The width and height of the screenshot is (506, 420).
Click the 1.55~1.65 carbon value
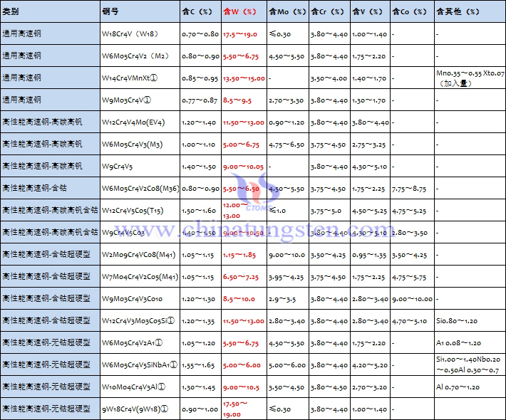click(x=198, y=365)
